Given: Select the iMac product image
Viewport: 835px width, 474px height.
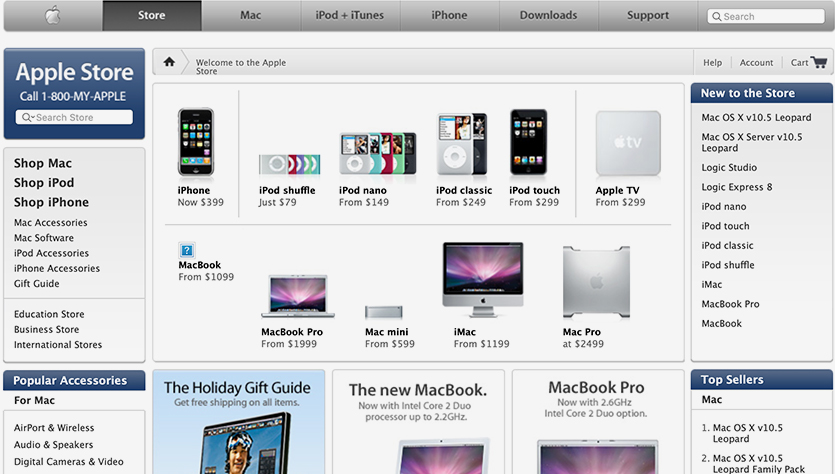Looking at the screenshot, I should point(483,280).
